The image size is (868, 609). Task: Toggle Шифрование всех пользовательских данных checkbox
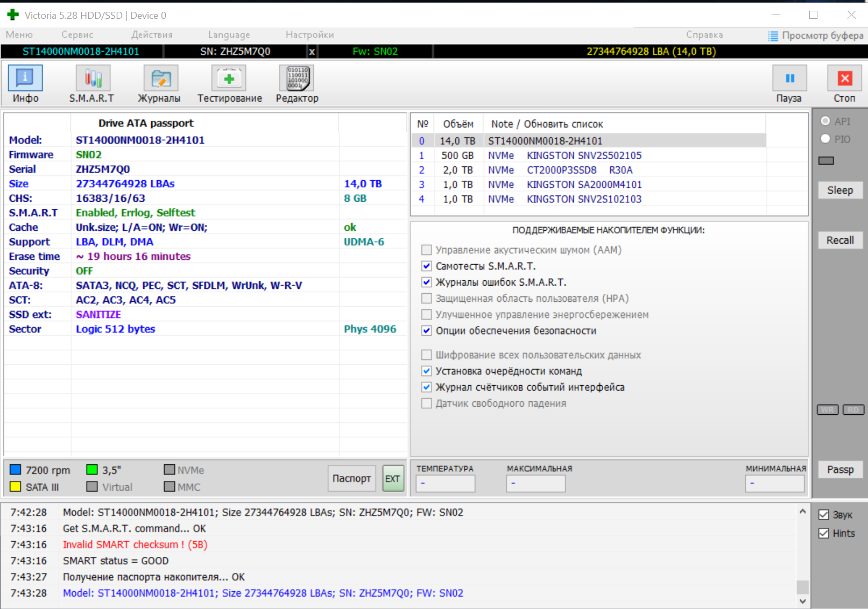(x=427, y=355)
